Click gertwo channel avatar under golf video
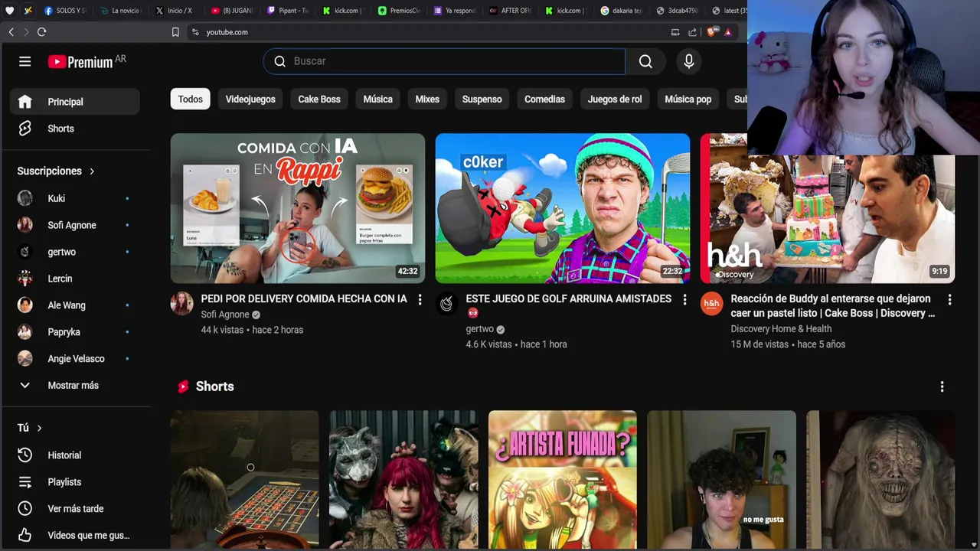The height and width of the screenshot is (551, 980). click(x=446, y=304)
